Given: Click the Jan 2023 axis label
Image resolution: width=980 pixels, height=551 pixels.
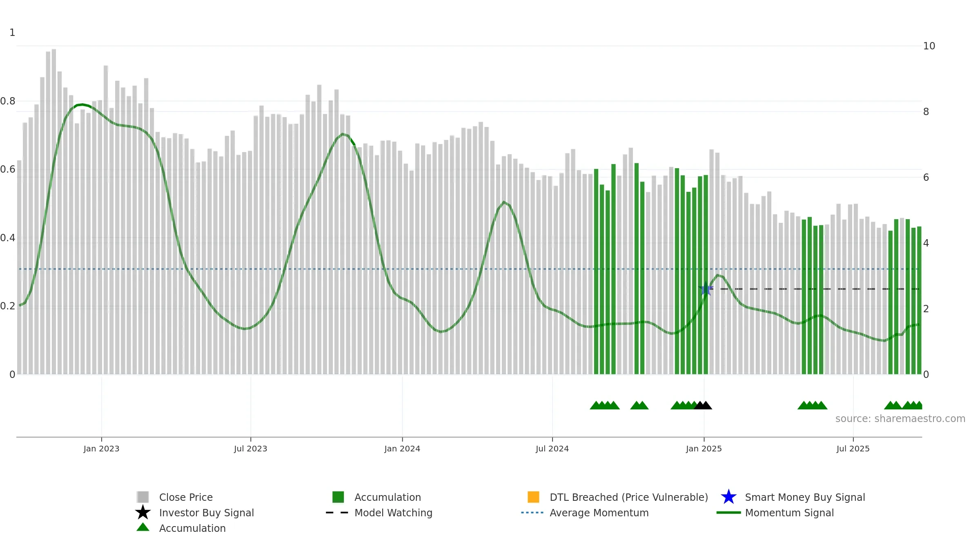Looking at the screenshot, I should click(x=101, y=449).
